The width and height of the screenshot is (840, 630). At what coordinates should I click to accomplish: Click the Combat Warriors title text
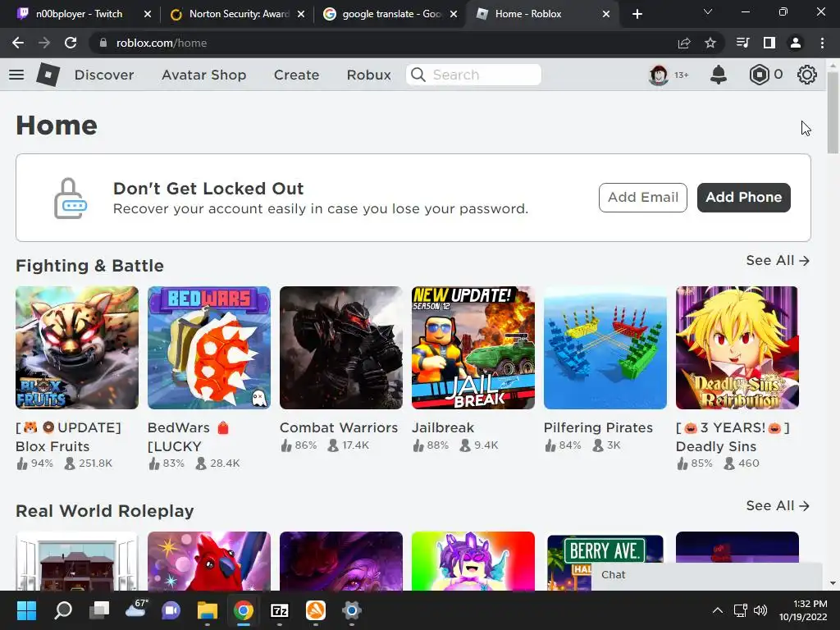pos(339,427)
